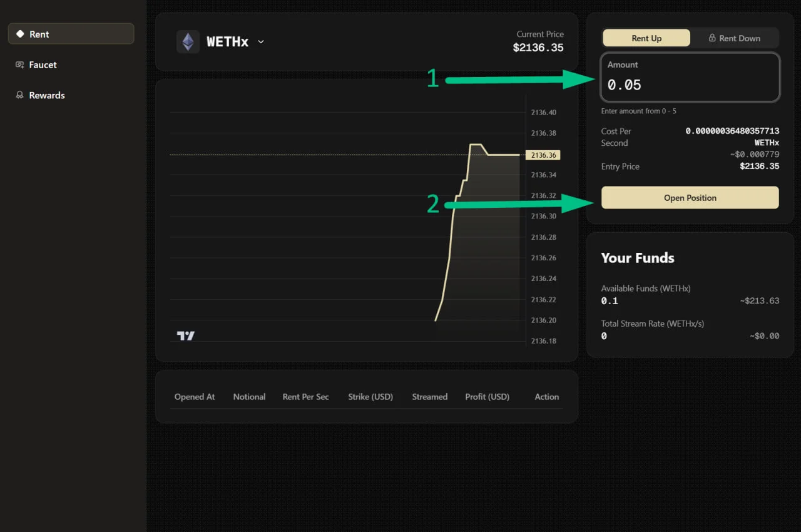Click the ~$213.63 funds value
801x532 pixels.
(x=760, y=301)
